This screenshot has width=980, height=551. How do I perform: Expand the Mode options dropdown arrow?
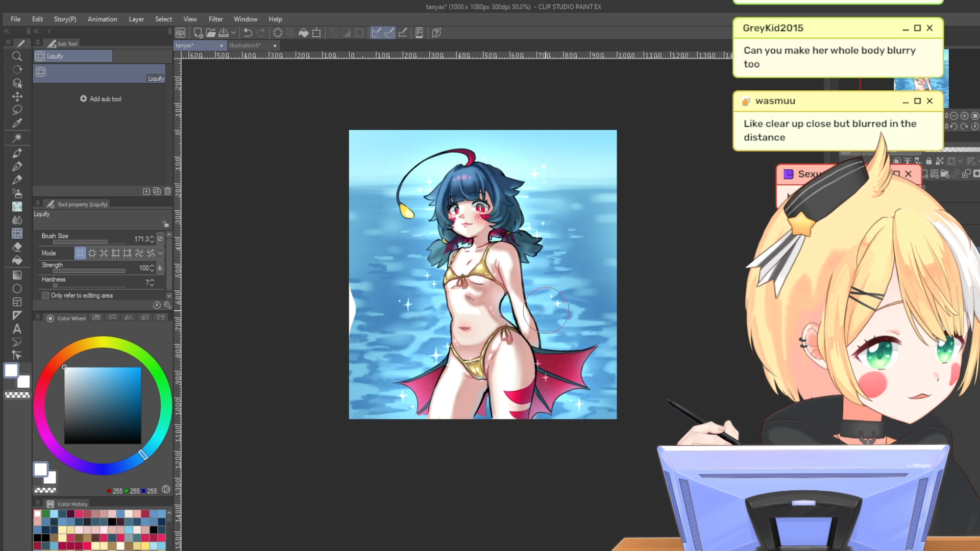click(160, 253)
